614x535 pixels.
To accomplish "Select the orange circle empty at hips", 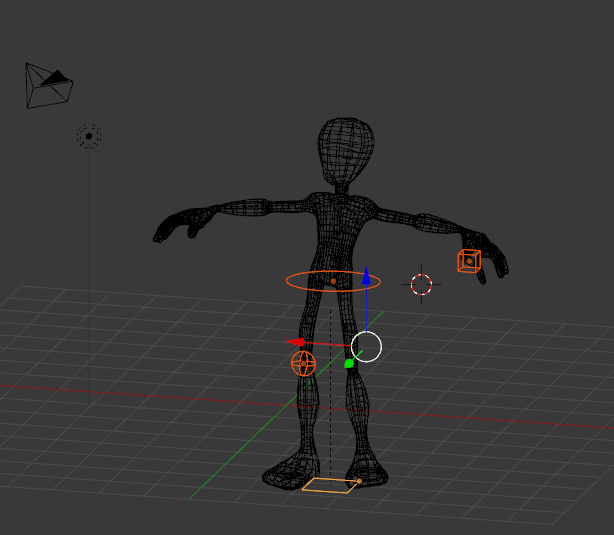I will 333,281.
